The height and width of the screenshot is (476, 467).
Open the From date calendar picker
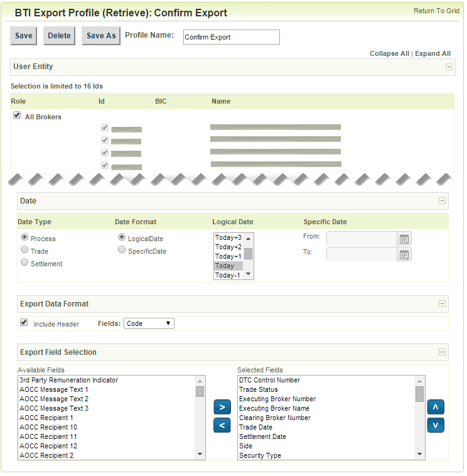404,239
